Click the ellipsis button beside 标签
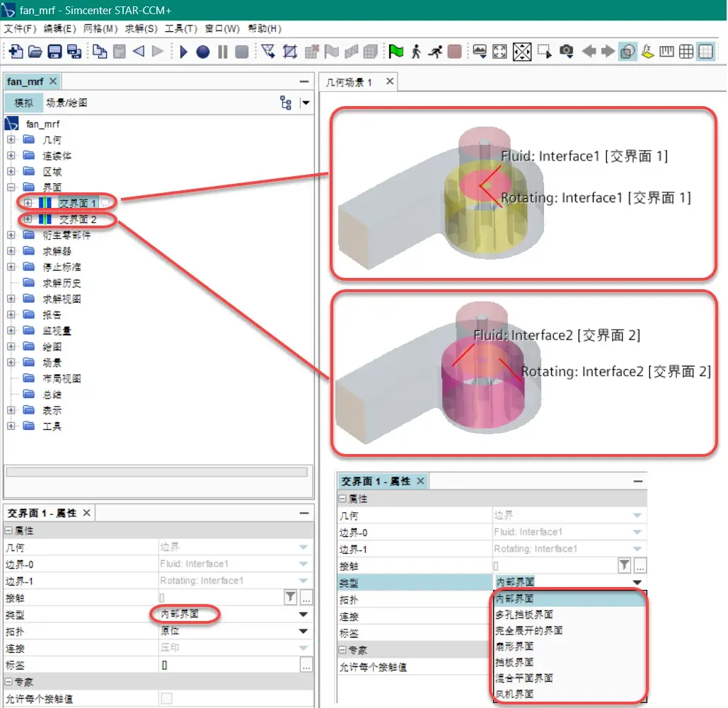This screenshot has width=728, height=708. click(x=306, y=666)
